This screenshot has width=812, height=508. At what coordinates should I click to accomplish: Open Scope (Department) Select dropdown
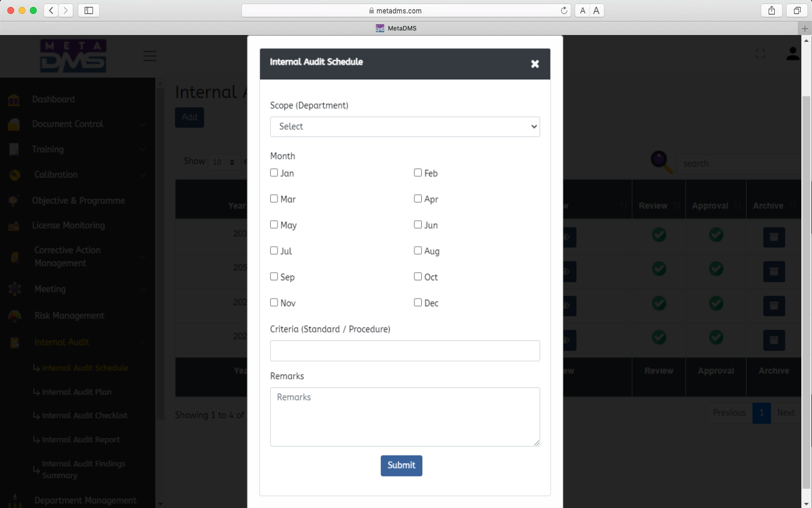405,126
